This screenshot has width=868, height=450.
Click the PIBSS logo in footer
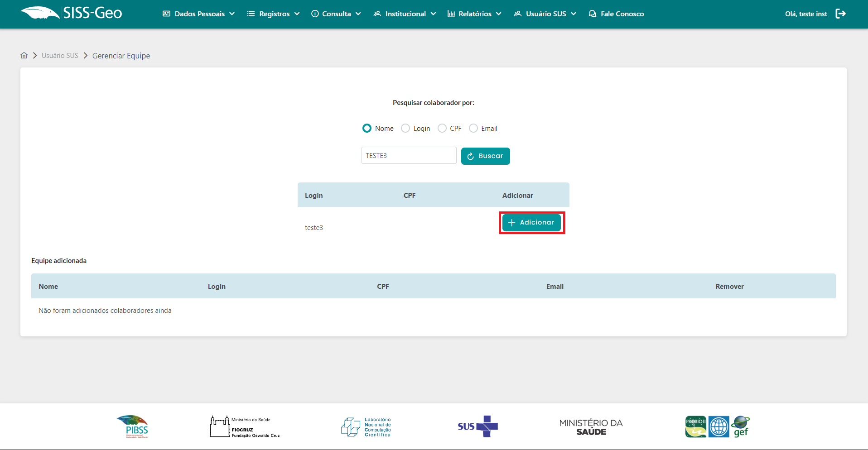click(132, 426)
